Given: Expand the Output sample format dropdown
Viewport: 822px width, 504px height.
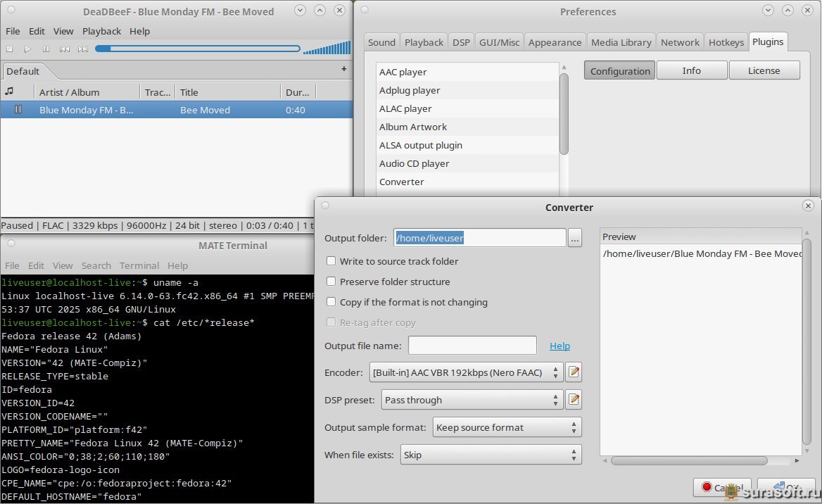Looking at the screenshot, I should pyautogui.click(x=506, y=427).
